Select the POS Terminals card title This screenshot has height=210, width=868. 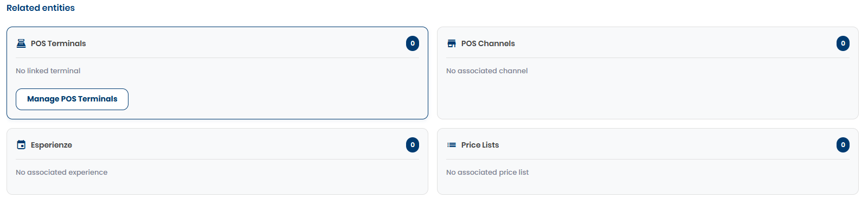pyautogui.click(x=59, y=43)
